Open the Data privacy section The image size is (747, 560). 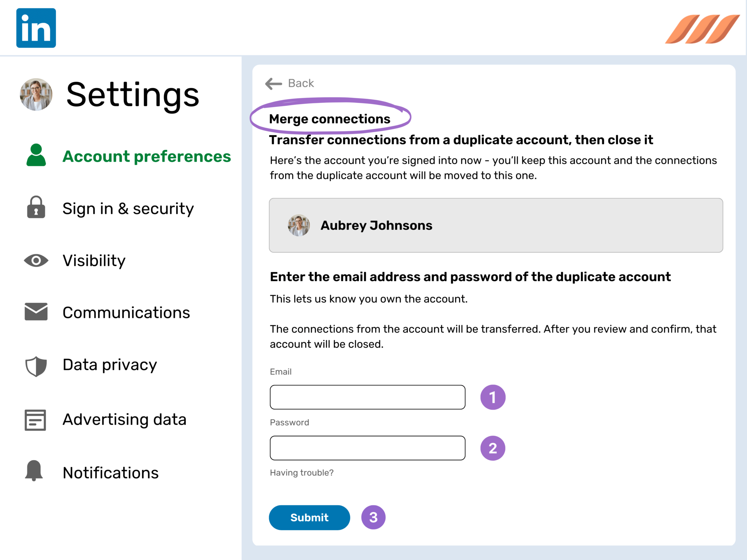(109, 365)
